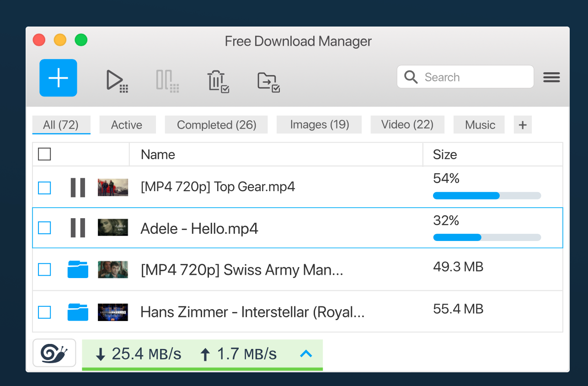Image resolution: width=588 pixels, height=386 pixels.
Task: Delete selected downloads with the trash icon
Action: pyautogui.click(x=218, y=81)
